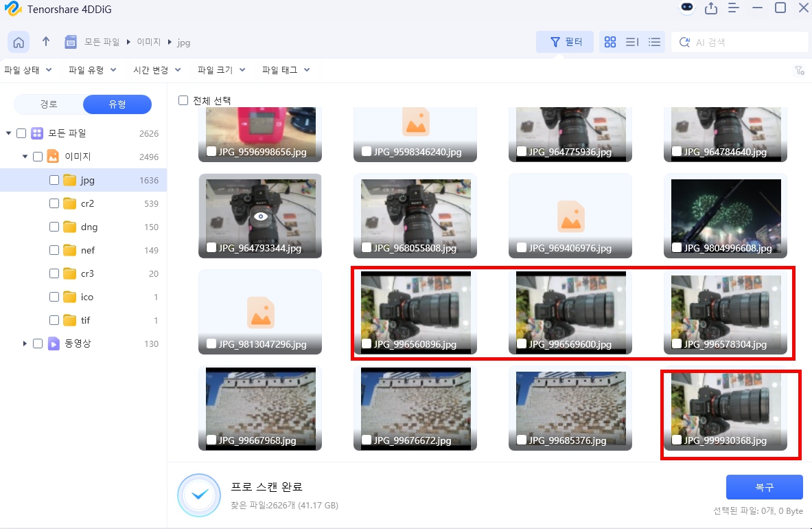Switch to simple list view

pos(655,42)
